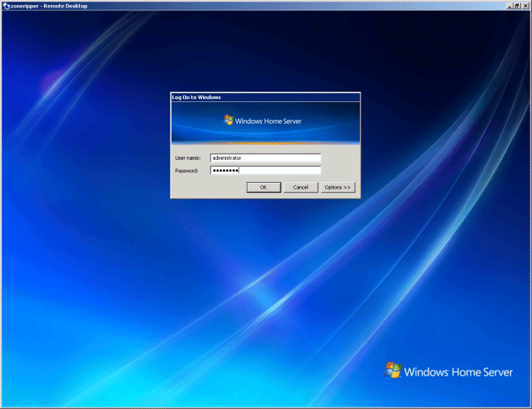Viewport: 532px width, 409px height.
Task: Focus the User name input field
Action: point(265,158)
